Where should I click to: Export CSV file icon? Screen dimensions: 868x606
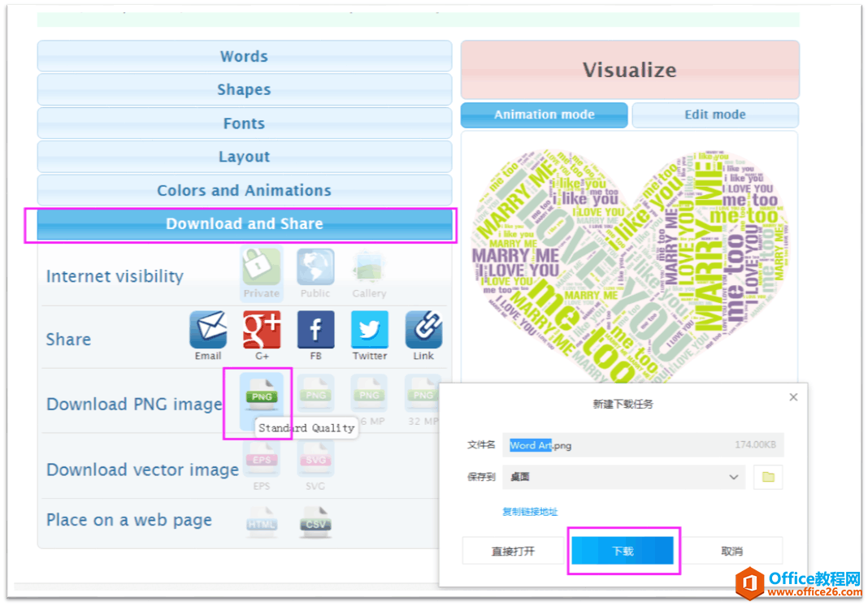pyautogui.click(x=315, y=522)
